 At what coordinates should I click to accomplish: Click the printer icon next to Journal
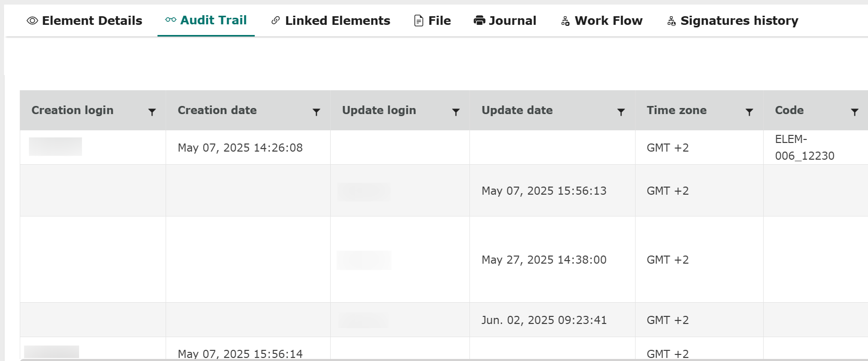pos(479,21)
